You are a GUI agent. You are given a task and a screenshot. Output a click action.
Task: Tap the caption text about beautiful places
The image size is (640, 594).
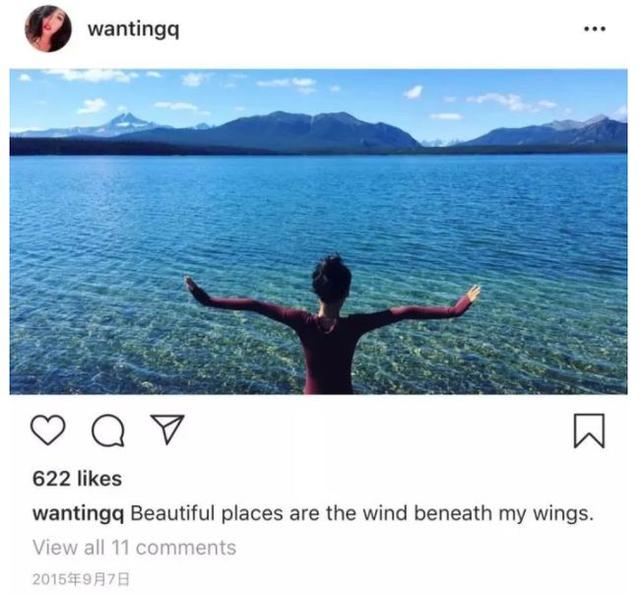362,514
